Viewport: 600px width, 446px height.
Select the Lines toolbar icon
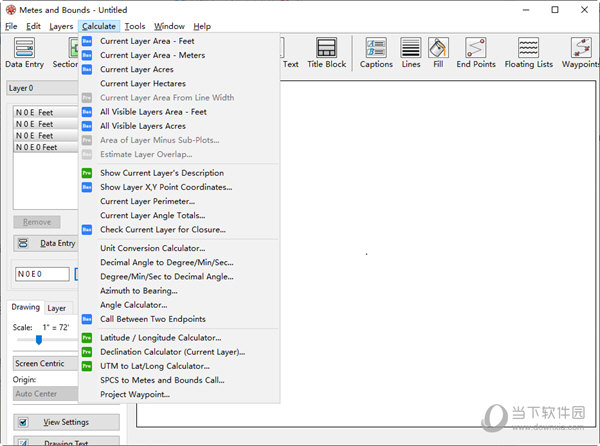click(x=411, y=53)
